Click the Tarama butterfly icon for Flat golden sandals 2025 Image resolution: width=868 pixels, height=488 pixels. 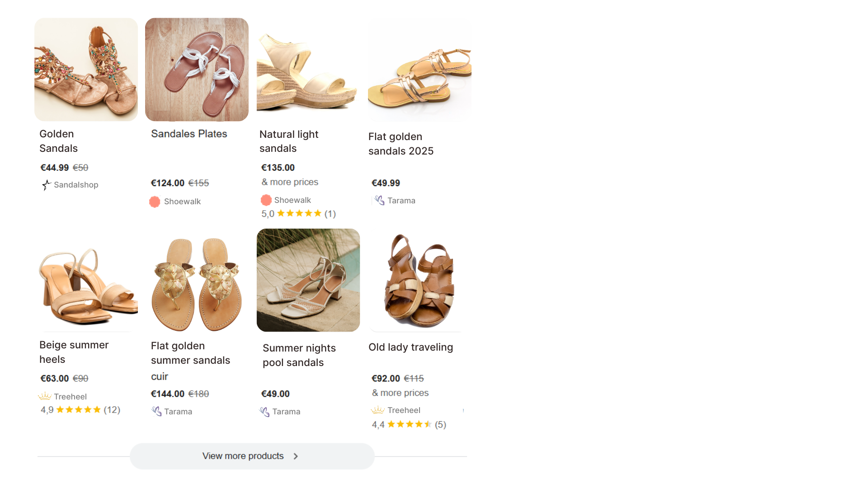378,200
